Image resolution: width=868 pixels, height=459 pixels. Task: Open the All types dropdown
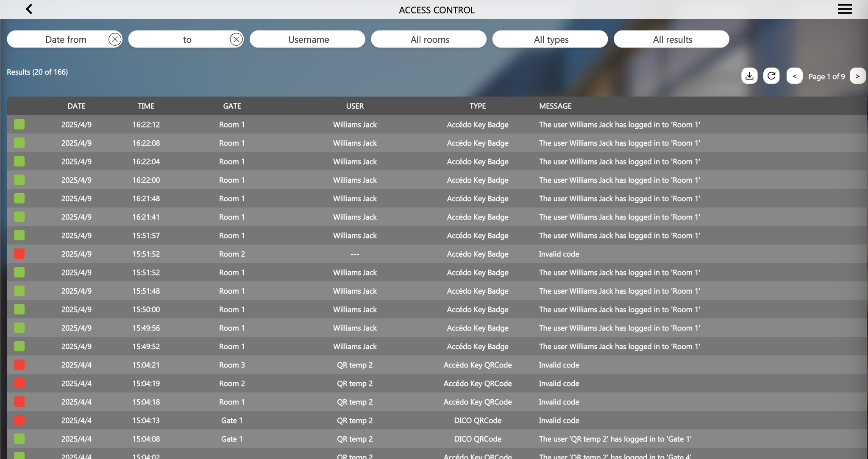550,39
